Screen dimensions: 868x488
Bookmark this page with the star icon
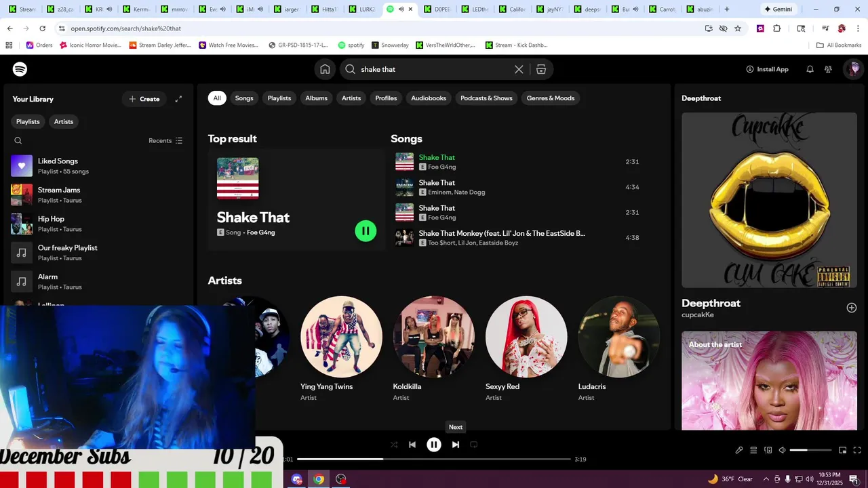pyautogui.click(x=738, y=28)
